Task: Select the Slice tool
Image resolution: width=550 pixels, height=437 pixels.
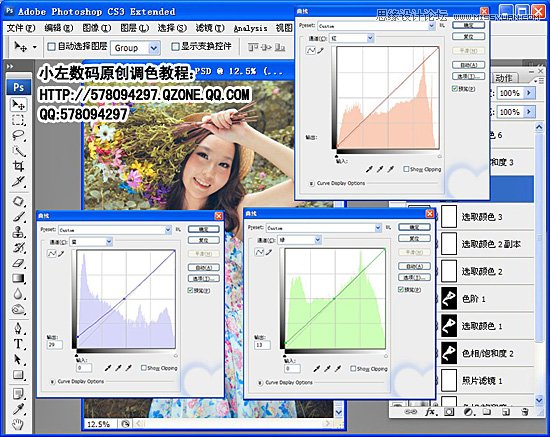Action: click(18, 181)
